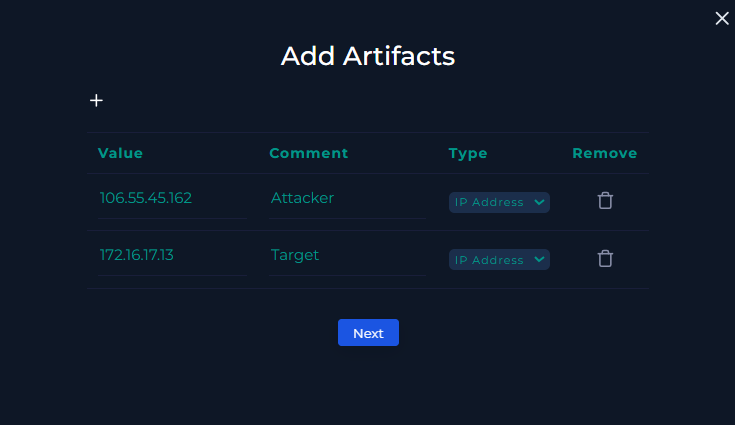The height and width of the screenshot is (425, 735).
Task: Click the Comment column header
Action: point(308,153)
